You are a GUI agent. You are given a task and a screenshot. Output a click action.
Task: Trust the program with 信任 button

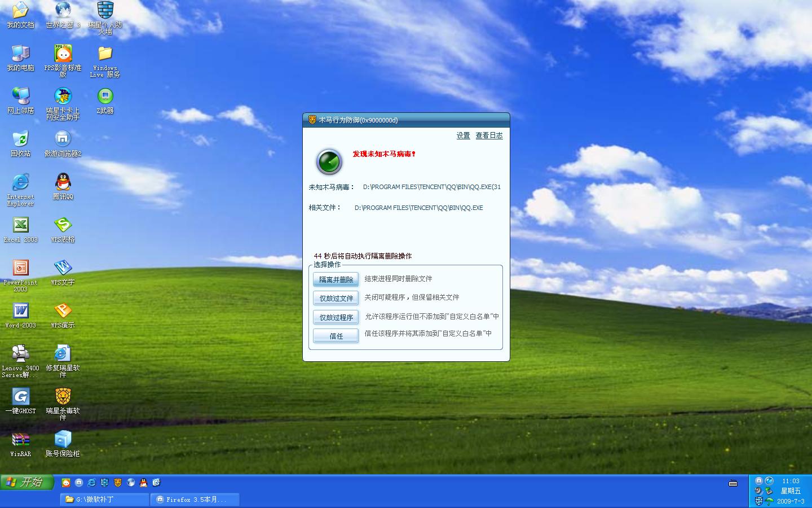pos(336,336)
